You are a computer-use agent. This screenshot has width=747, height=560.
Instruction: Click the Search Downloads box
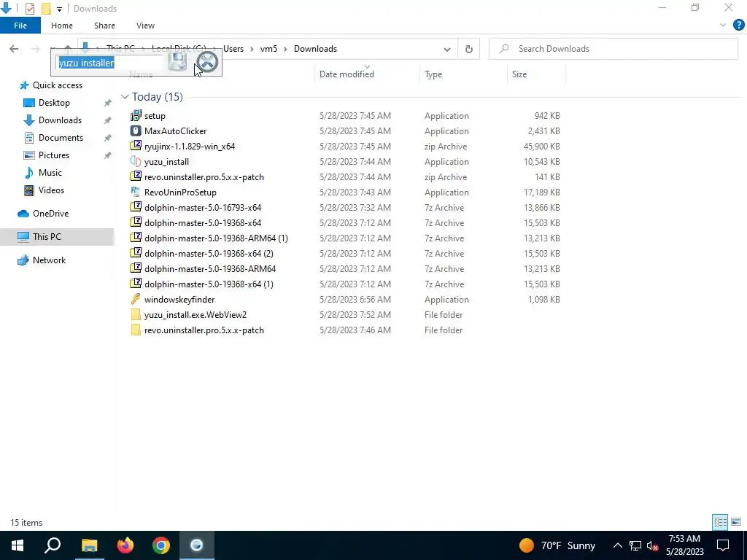click(x=614, y=49)
